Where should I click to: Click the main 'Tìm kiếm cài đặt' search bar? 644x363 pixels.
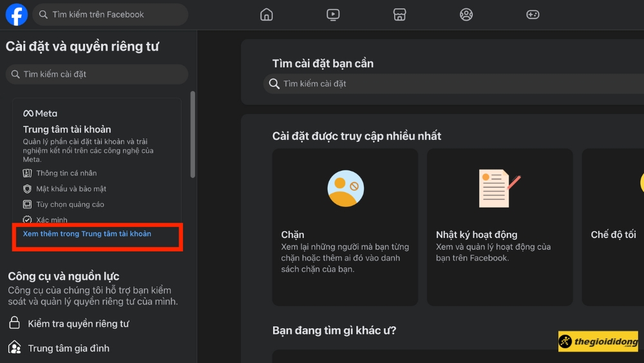point(453,84)
